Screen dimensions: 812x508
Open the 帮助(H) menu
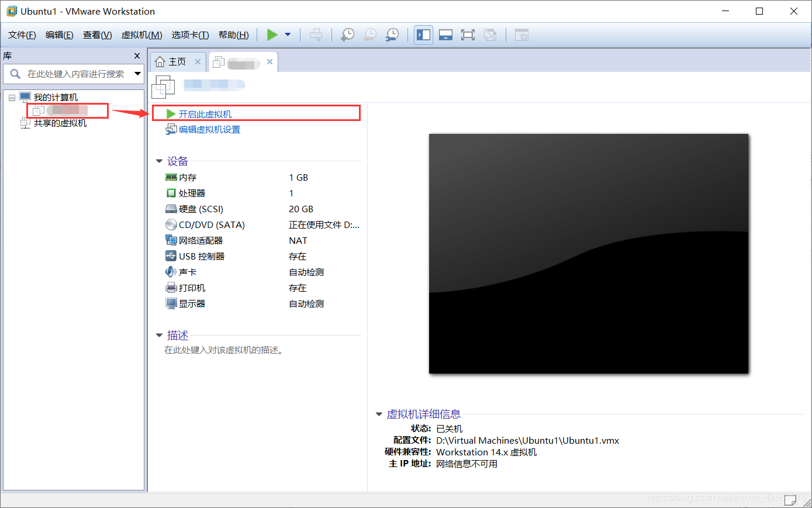[233, 35]
